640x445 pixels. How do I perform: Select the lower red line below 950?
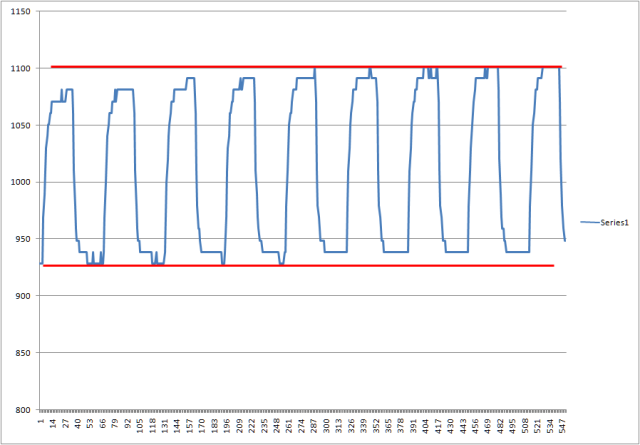[x=300, y=265]
